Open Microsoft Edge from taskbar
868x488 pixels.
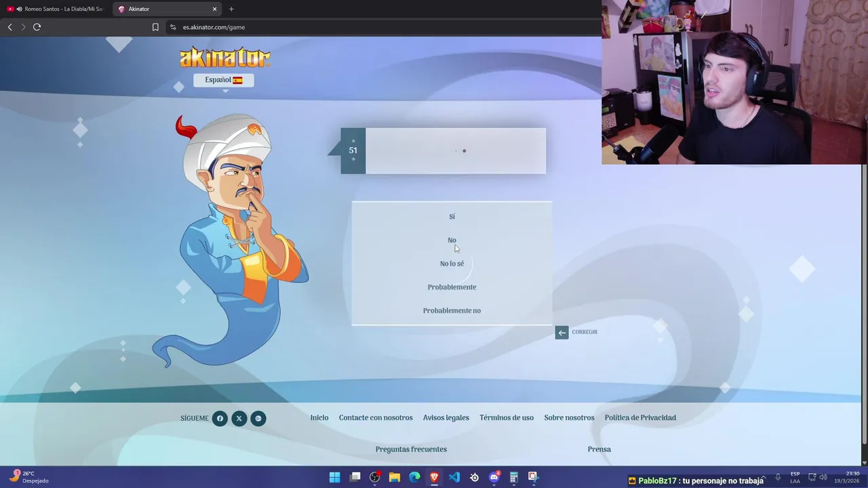point(414,477)
